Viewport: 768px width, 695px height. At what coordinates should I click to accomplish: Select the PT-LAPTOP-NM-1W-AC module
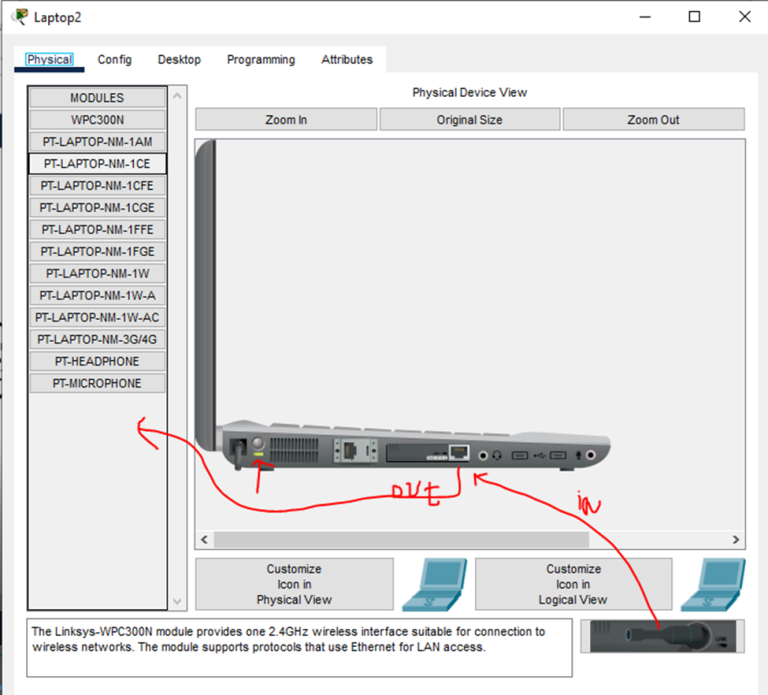point(97,317)
